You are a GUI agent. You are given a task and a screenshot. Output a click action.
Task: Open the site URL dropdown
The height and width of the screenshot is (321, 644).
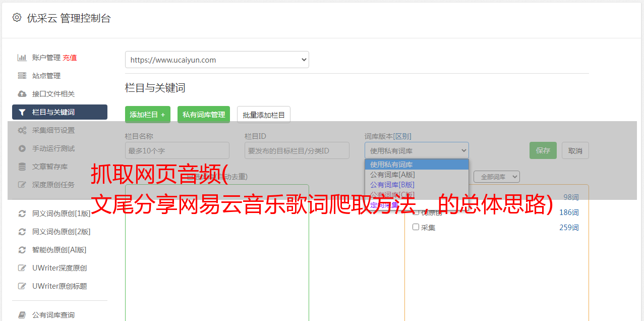tap(217, 60)
